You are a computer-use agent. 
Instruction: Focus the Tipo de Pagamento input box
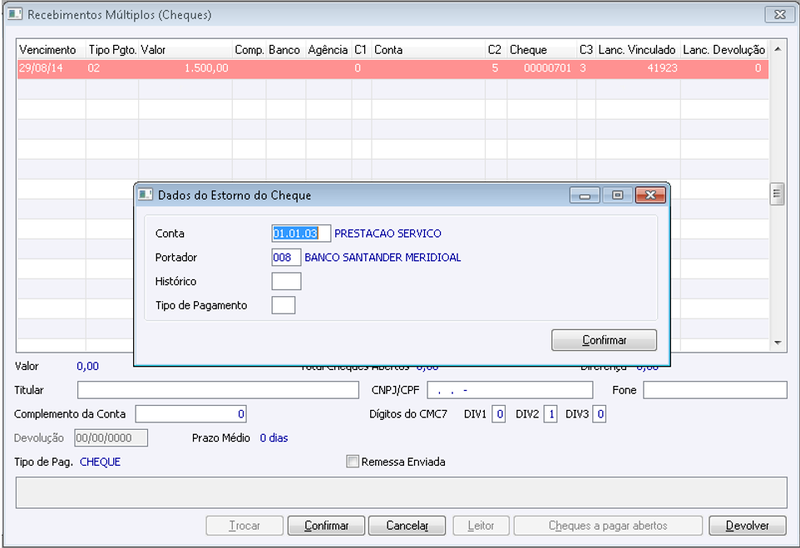[x=283, y=305]
